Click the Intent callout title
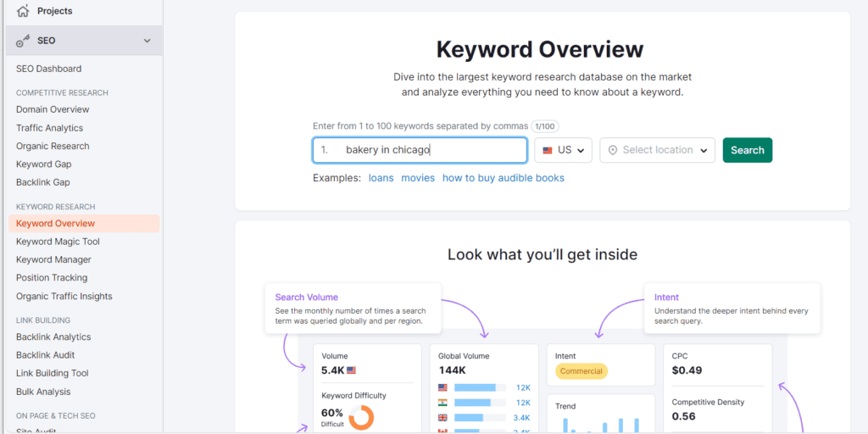The width and height of the screenshot is (868, 434). (x=666, y=298)
